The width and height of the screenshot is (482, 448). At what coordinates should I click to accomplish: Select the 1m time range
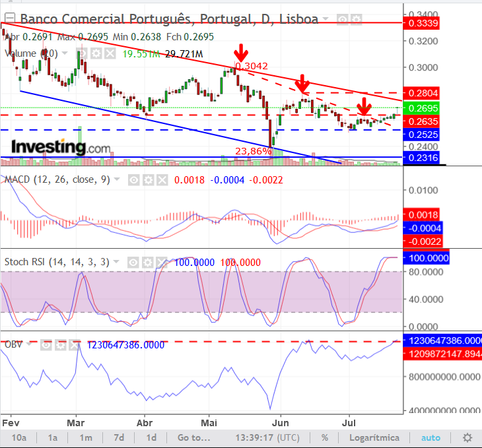[86, 437]
